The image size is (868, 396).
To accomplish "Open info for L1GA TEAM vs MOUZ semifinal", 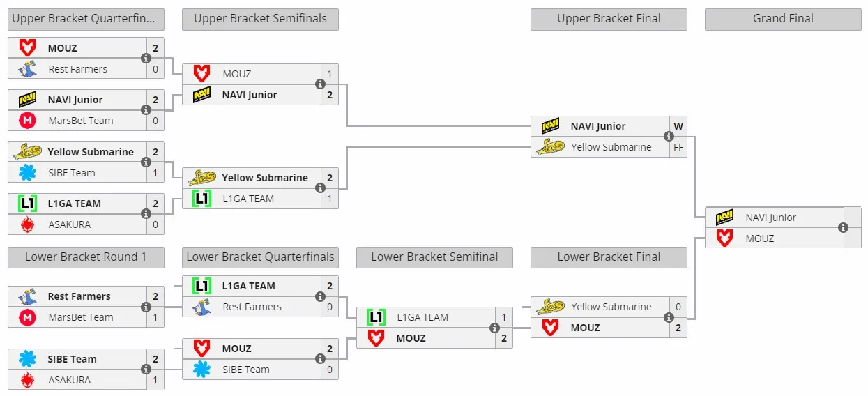I will click(494, 328).
